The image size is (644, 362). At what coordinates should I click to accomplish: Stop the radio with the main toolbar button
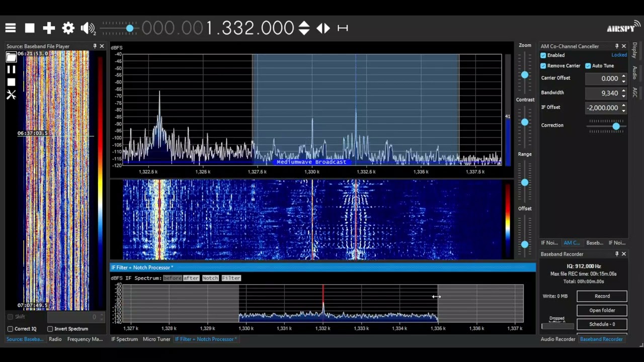tap(30, 28)
